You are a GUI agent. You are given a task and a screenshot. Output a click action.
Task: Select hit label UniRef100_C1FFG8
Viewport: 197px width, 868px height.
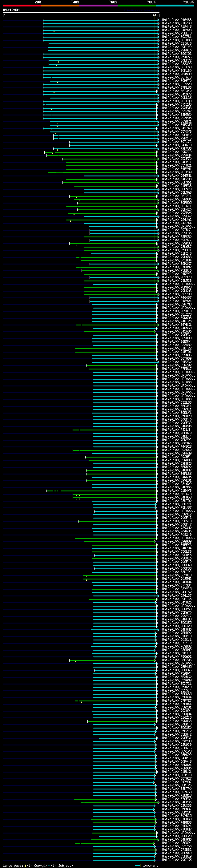pos(177,186)
